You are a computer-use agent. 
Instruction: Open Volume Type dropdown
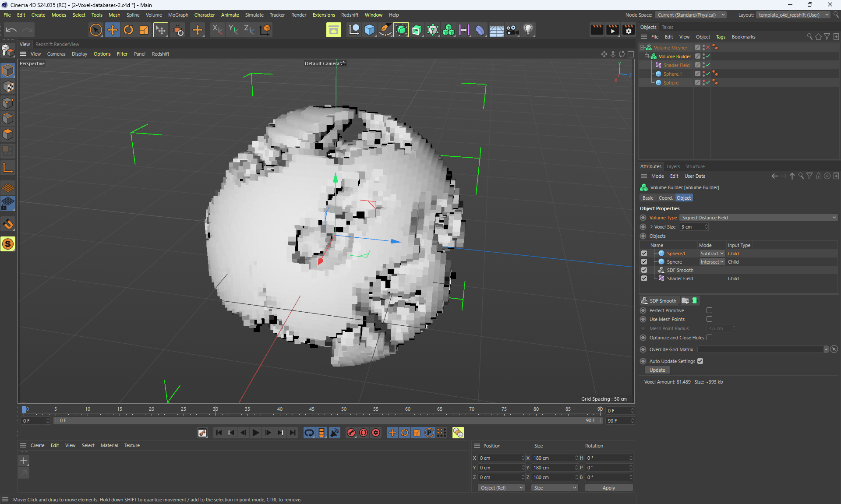tap(759, 218)
